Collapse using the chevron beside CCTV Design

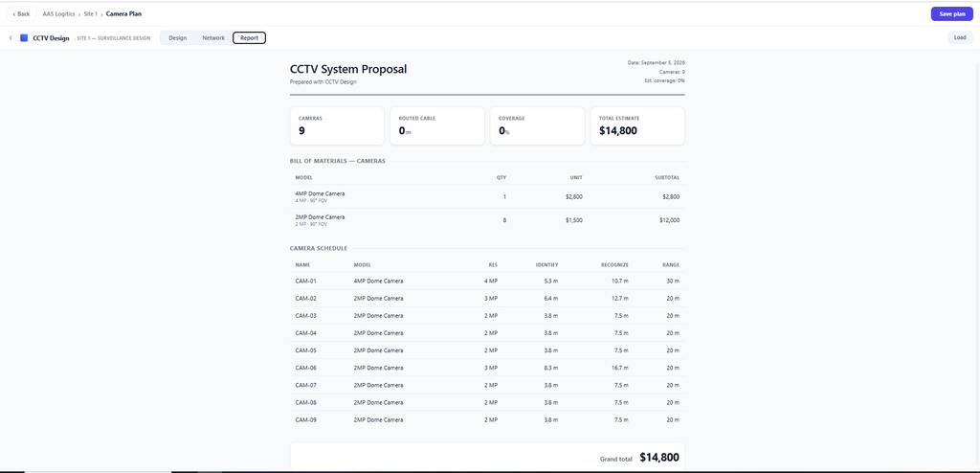(x=11, y=38)
